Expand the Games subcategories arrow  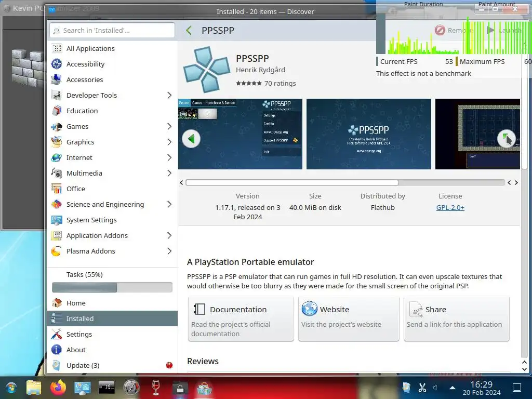pos(169,127)
